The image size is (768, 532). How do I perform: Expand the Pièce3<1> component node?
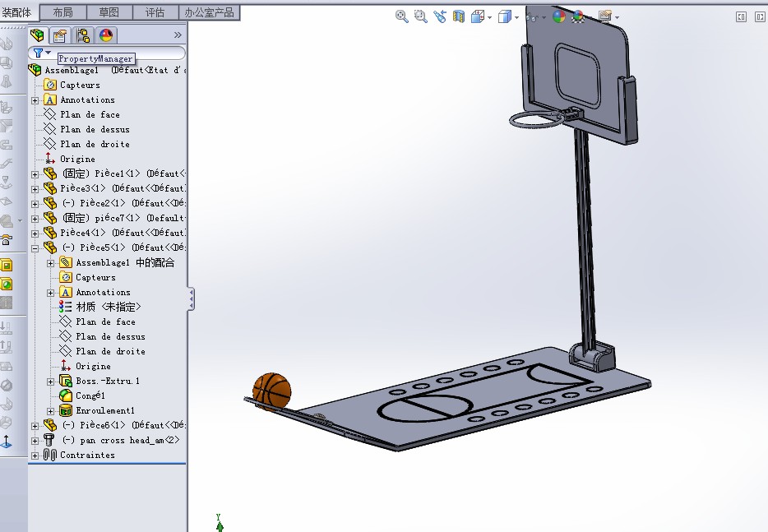click(x=35, y=189)
